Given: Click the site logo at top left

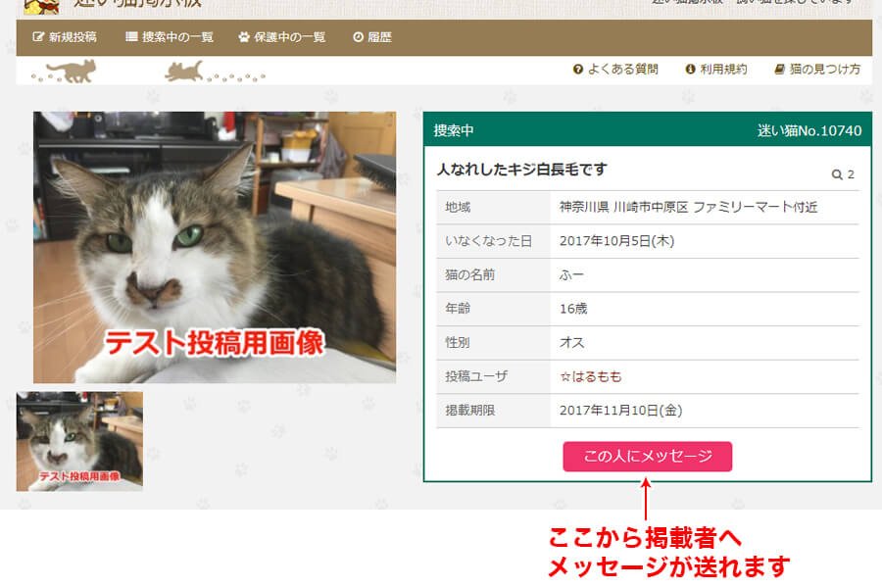Looking at the screenshot, I should pyautogui.click(x=41, y=5).
